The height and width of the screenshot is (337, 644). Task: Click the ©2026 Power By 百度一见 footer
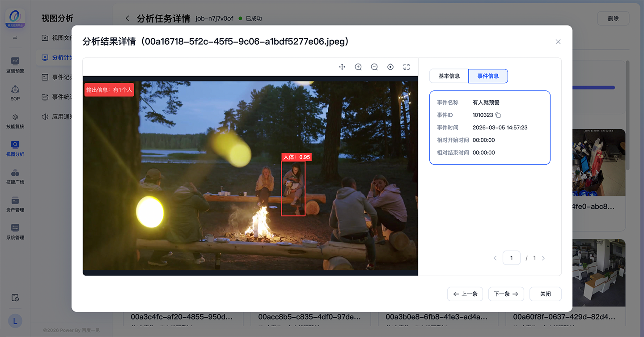[x=71, y=330]
